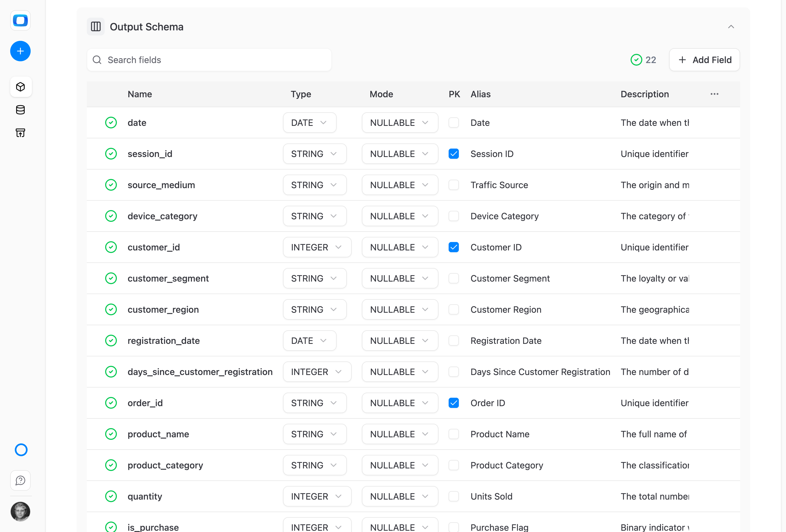Open the user avatar profile menu
This screenshot has height=532, width=786.
20,511
